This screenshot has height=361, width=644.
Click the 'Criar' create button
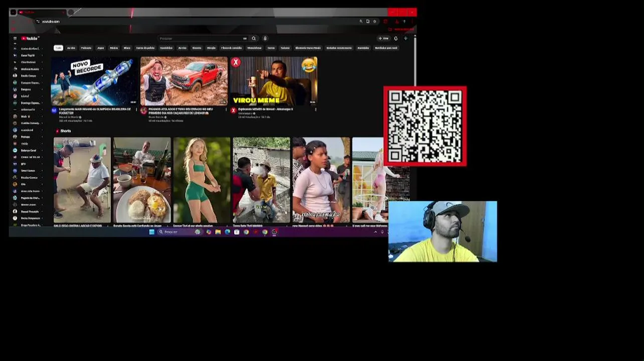click(x=383, y=38)
